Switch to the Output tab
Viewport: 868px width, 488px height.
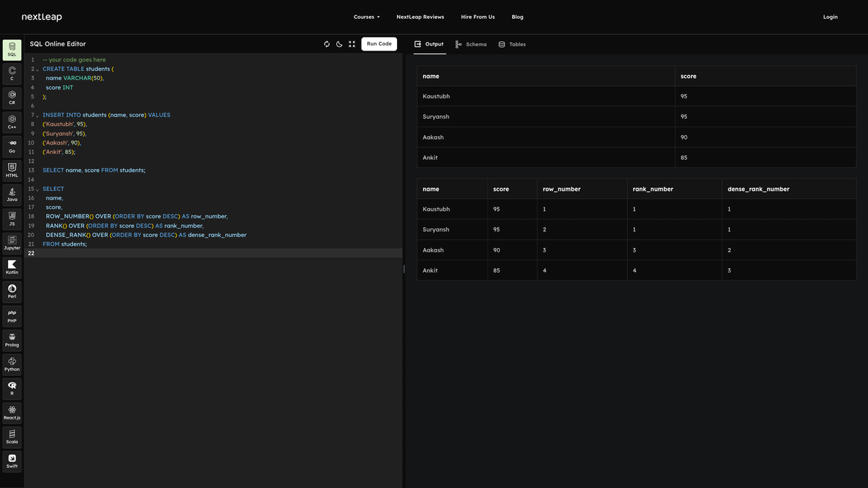[429, 44]
